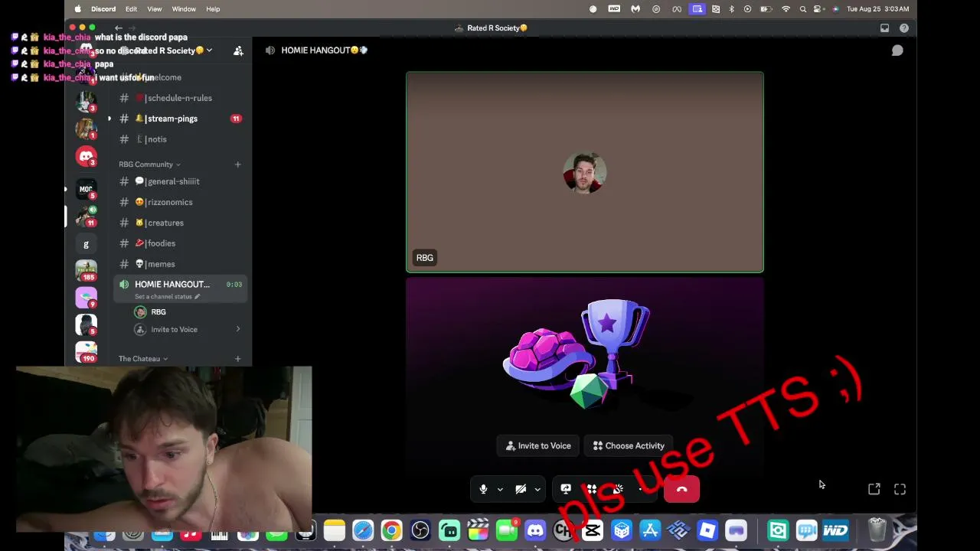Open Spotlight search in the menu bar

pos(802,9)
